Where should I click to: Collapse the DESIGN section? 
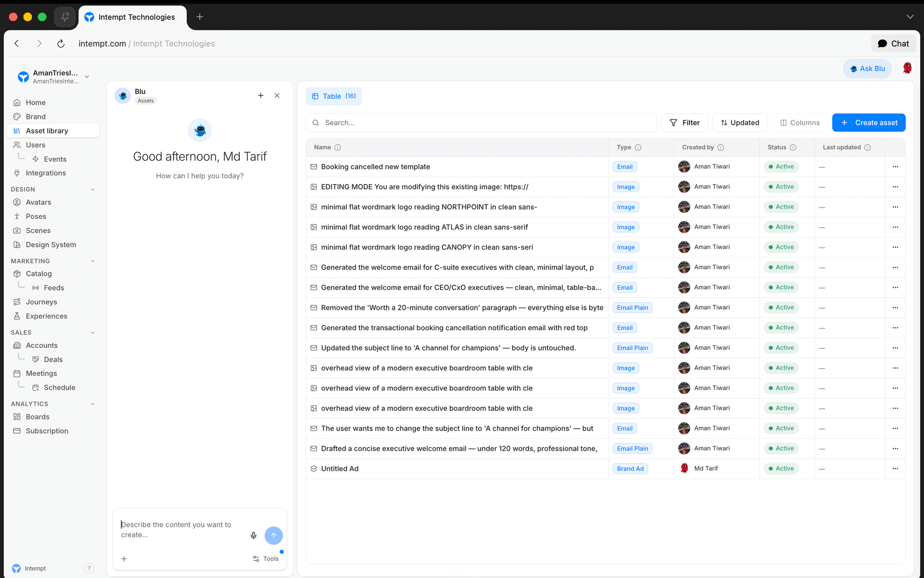[92, 189]
